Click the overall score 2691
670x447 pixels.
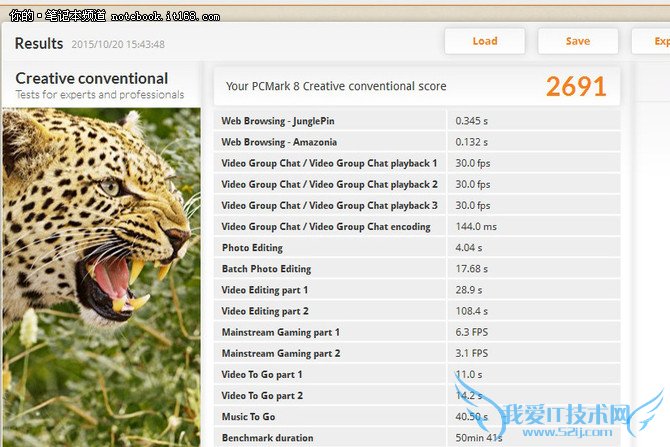click(x=576, y=86)
